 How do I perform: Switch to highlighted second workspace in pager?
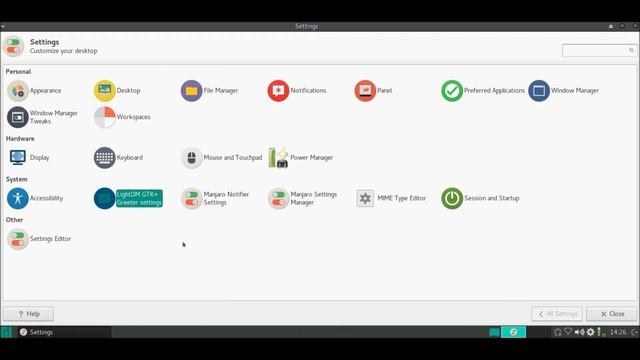click(513, 332)
